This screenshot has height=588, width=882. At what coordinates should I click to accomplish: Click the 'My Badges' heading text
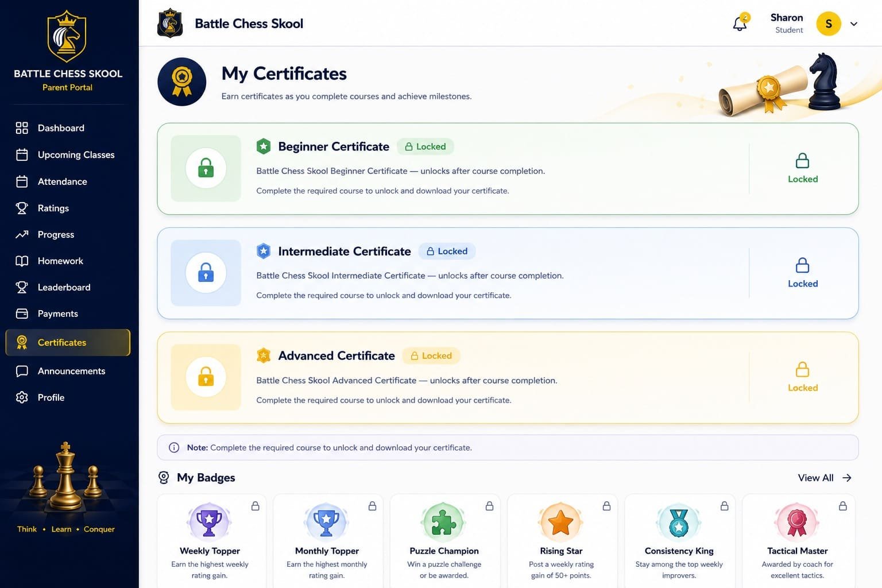[x=206, y=478]
